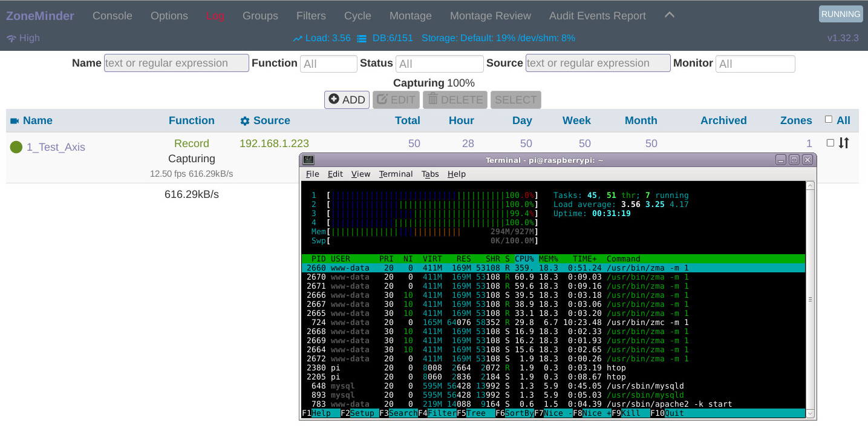868x440 pixels.
Task: Open the High bandwidth setting link
Action: pyautogui.click(x=29, y=38)
